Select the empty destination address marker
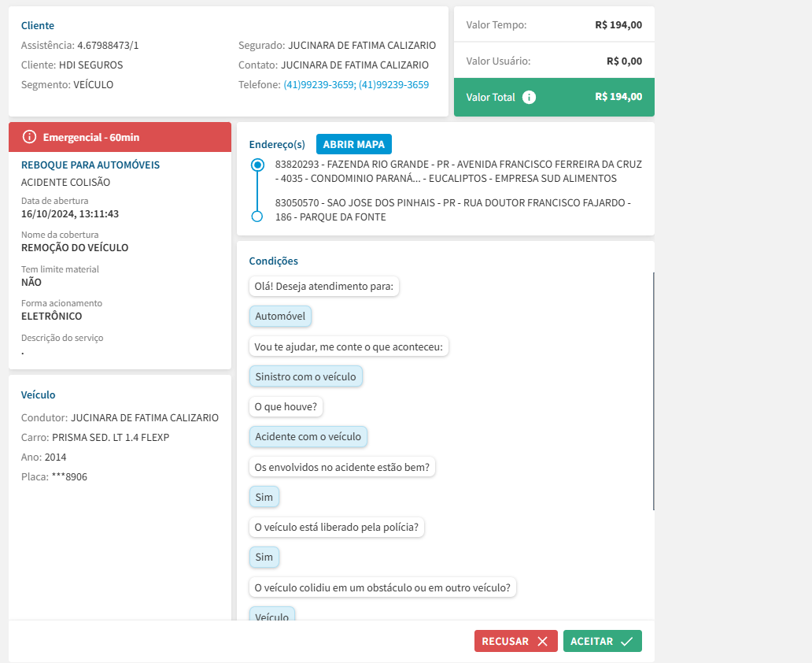 pos(257,217)
